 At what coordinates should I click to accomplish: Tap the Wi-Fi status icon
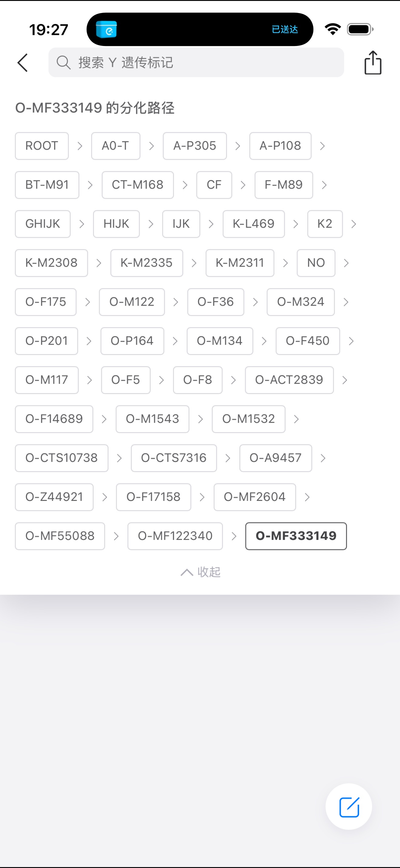(x=332, y=29)
